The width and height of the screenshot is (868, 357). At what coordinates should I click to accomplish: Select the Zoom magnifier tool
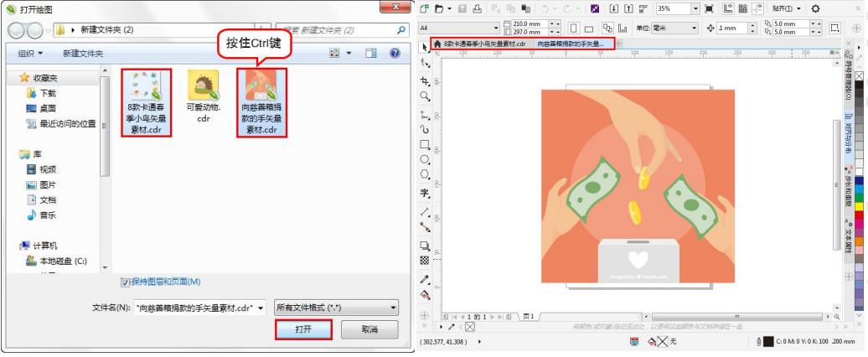click(x=425, y=96)
